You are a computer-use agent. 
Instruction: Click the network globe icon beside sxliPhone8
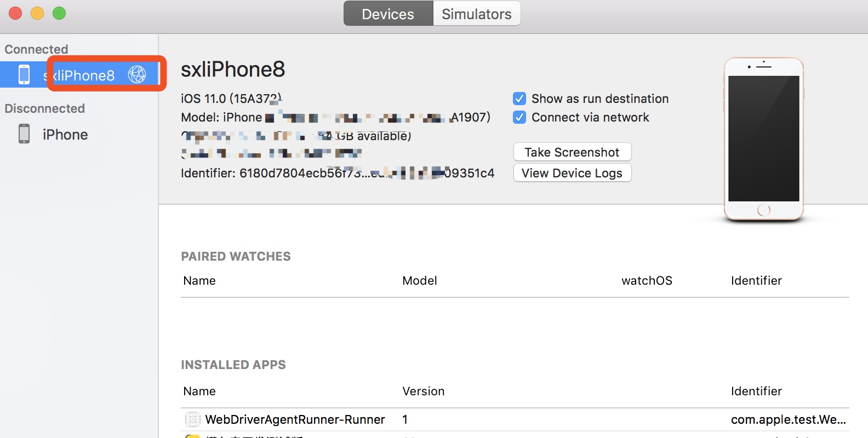[x=137, y=74]
